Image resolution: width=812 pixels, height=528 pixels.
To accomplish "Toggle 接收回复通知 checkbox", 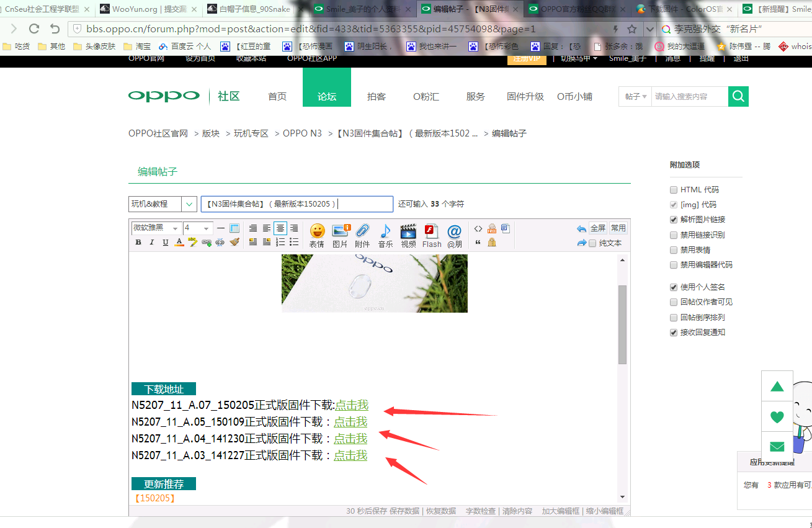I will pyautogui.click(x=674, y=333).
